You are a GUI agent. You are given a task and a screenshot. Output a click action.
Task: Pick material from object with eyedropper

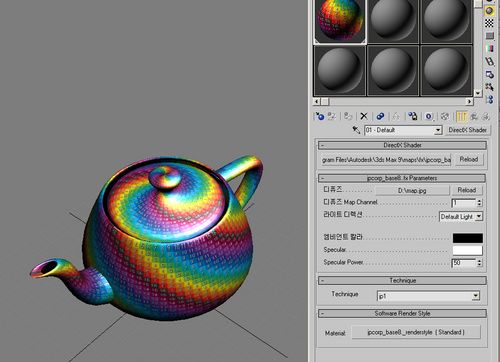(x=356, y=130)
